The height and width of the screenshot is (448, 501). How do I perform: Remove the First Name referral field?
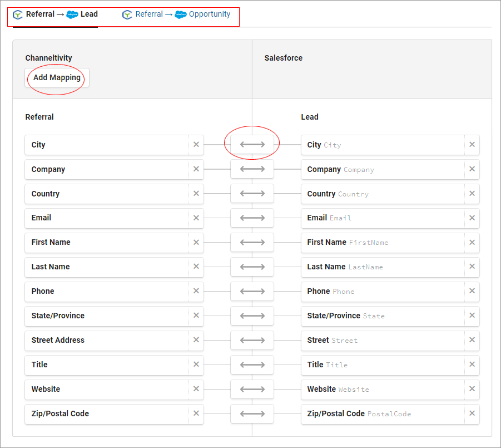click(x=196, y=243)
